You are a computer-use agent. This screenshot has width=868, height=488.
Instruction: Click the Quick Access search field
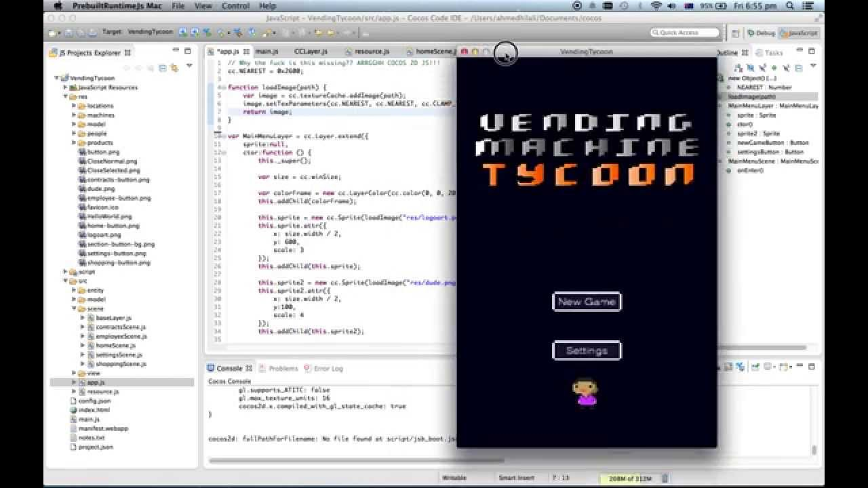684,33
